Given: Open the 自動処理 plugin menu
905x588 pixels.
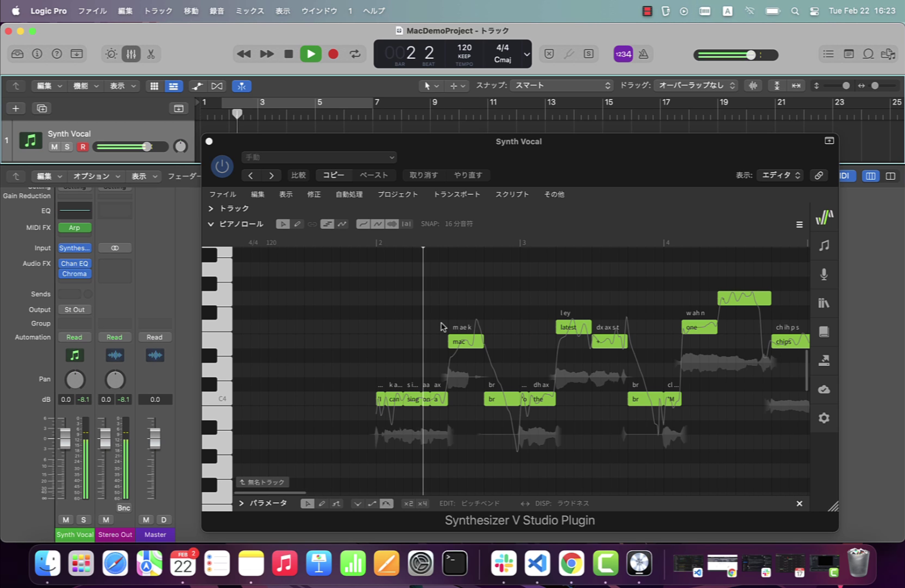Looking at the screenshot, I should click(x=349, y=194).
